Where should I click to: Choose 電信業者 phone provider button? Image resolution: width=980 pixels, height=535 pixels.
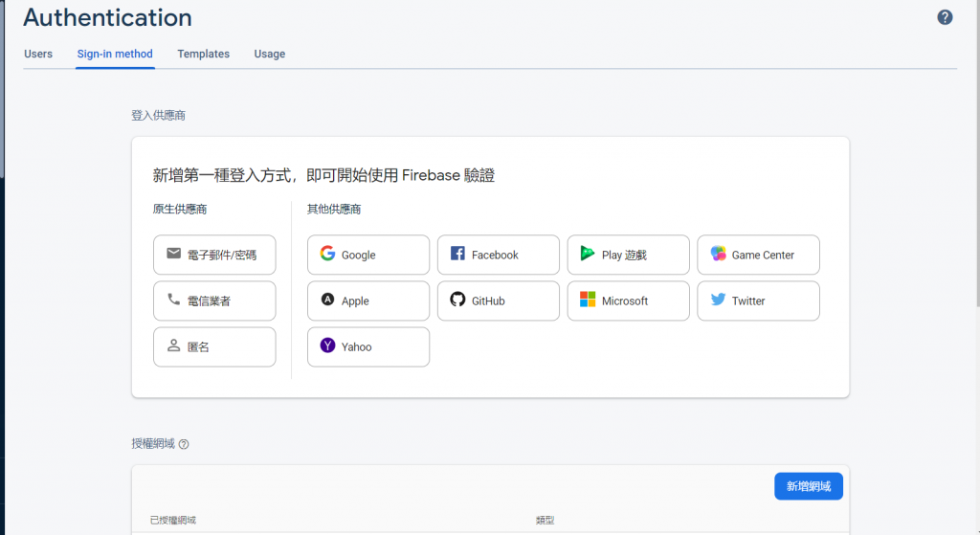(214, 301)
